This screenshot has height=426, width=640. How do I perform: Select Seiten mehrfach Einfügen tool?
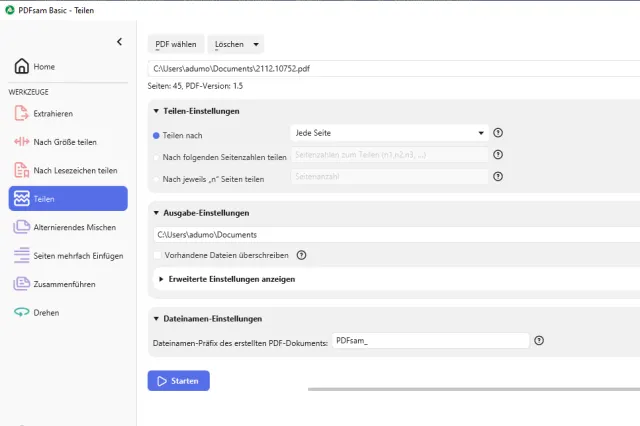[x=77, y=255]
